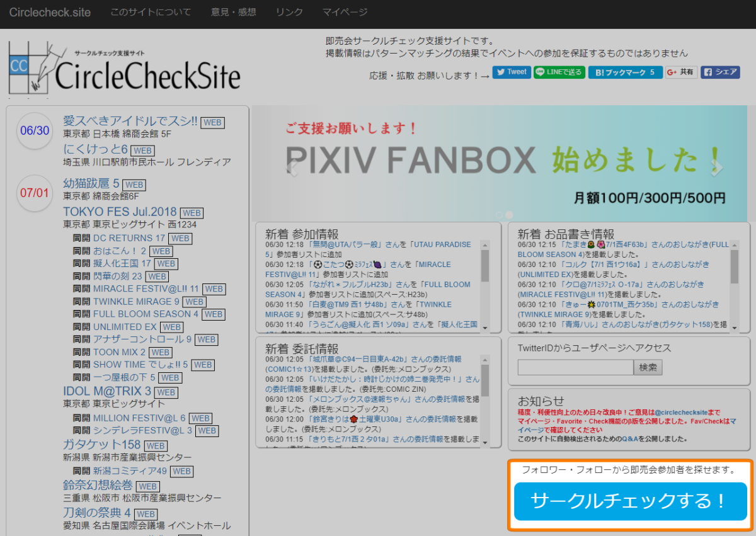This screenshot has width=756, height=536.
Task: Open the このサイトについて menu item
Action: coord(151,13)
